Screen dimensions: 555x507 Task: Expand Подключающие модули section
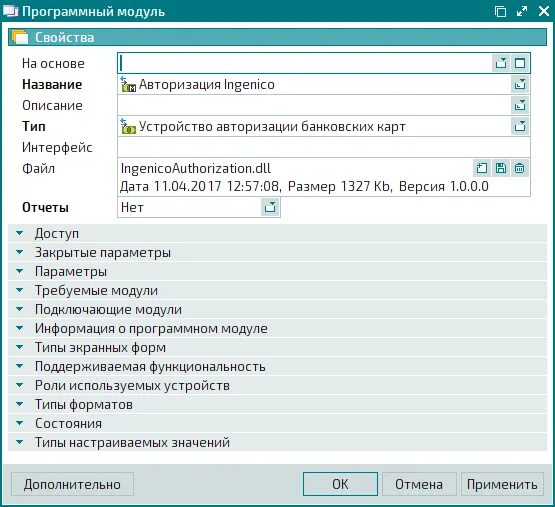coord(278,309)
